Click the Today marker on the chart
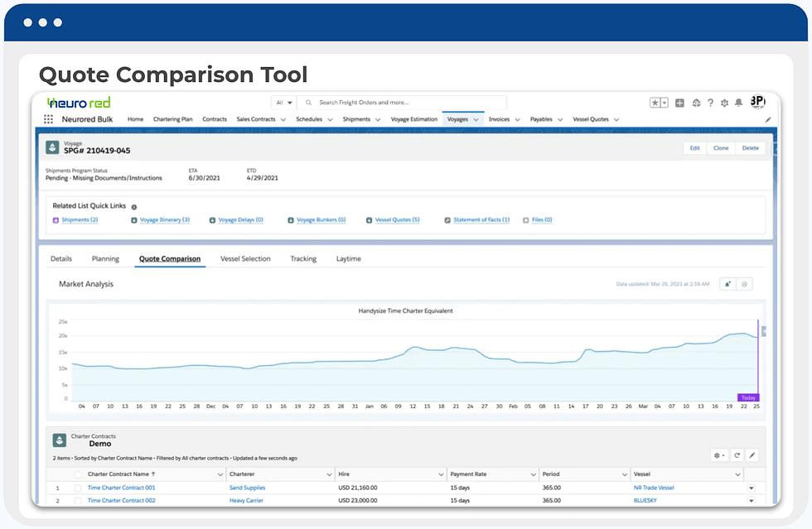Screen dimensions: 812x529 pos(747,397)
